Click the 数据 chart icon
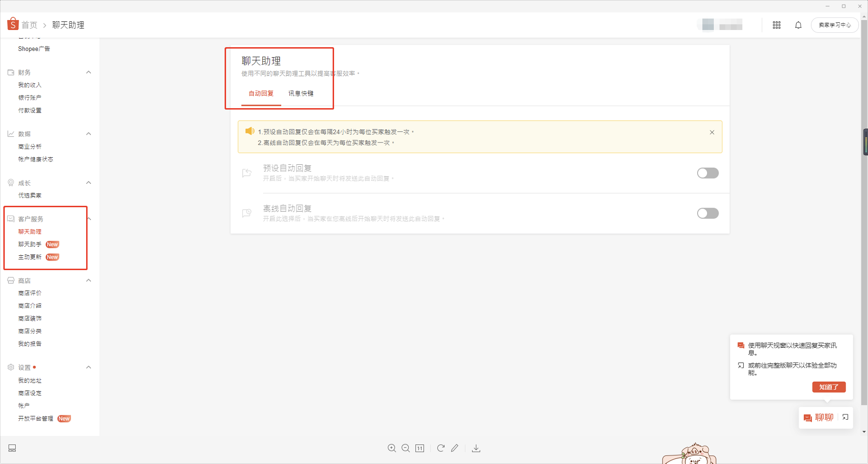 (x=11, y=134)
